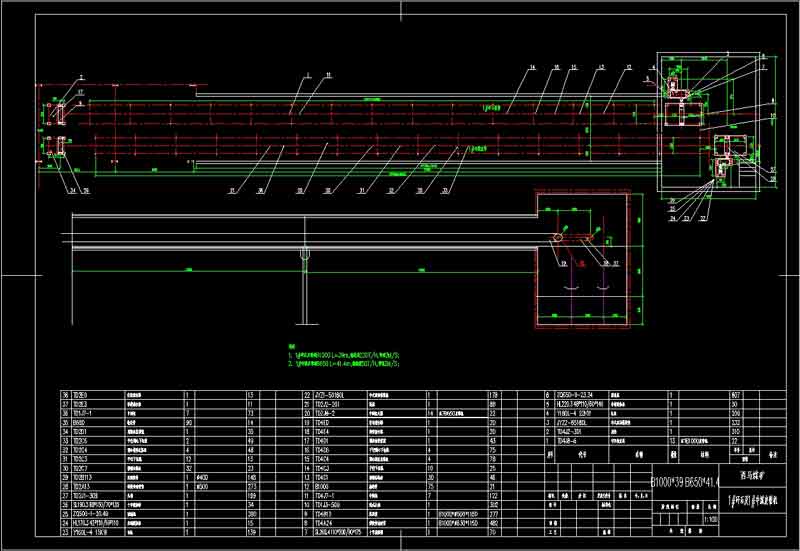Screen dimensions: 800x551
Task: Select balloon 12 above the conveyor's right end
Action: pyautogui.click(x=629, y=67)
